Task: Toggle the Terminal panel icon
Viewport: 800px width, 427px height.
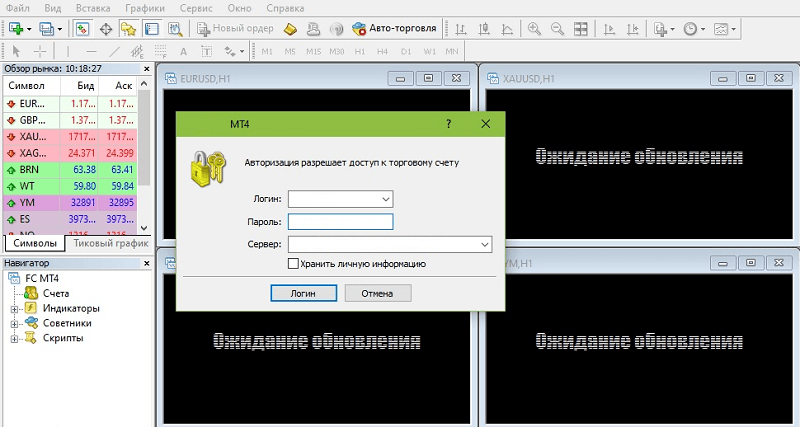Action: (x=152, y=29)
